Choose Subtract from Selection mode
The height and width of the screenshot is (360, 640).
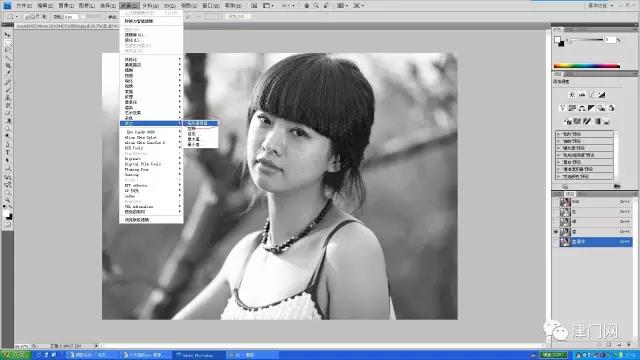point(39,17)
